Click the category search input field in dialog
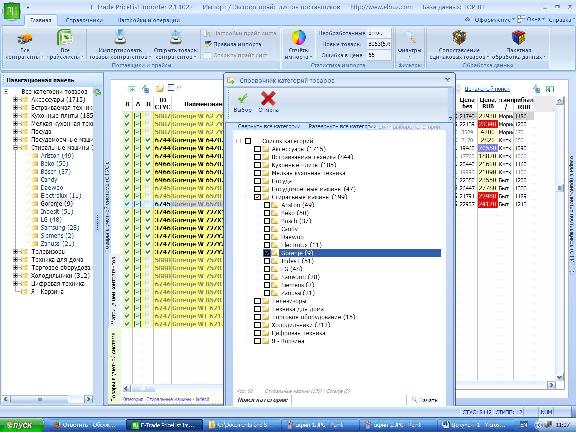The width and height of the screenshot is (576, 432). pos(349,400)
